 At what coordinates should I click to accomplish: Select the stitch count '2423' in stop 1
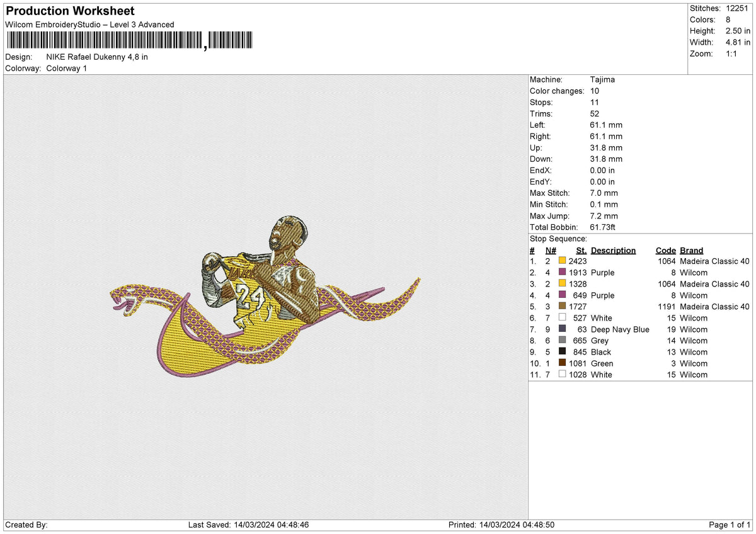coord(578,261)
